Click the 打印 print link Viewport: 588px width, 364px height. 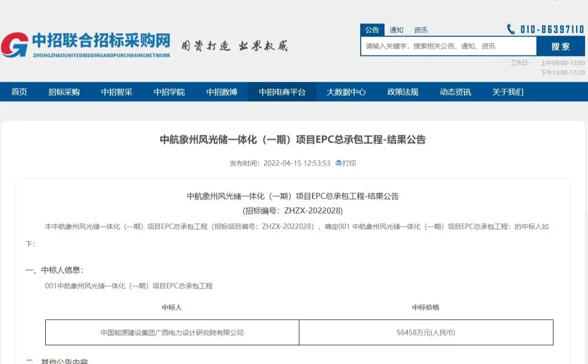[349, 163]
